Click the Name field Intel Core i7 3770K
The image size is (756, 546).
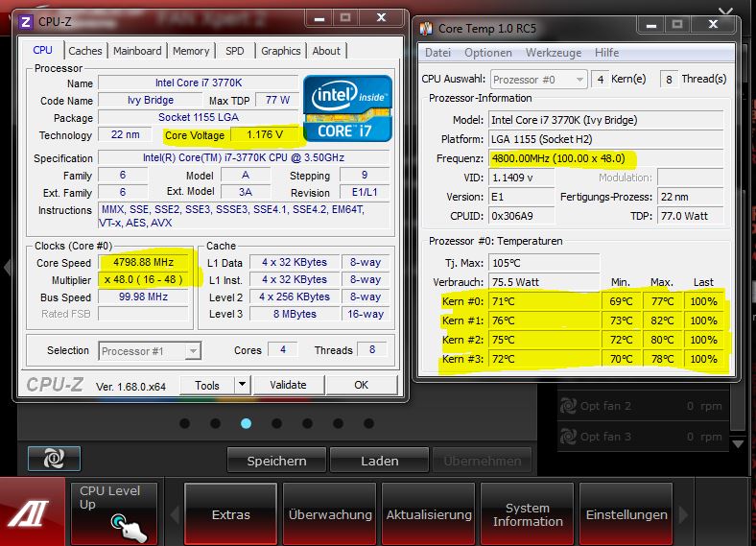[x=199, y=83]
